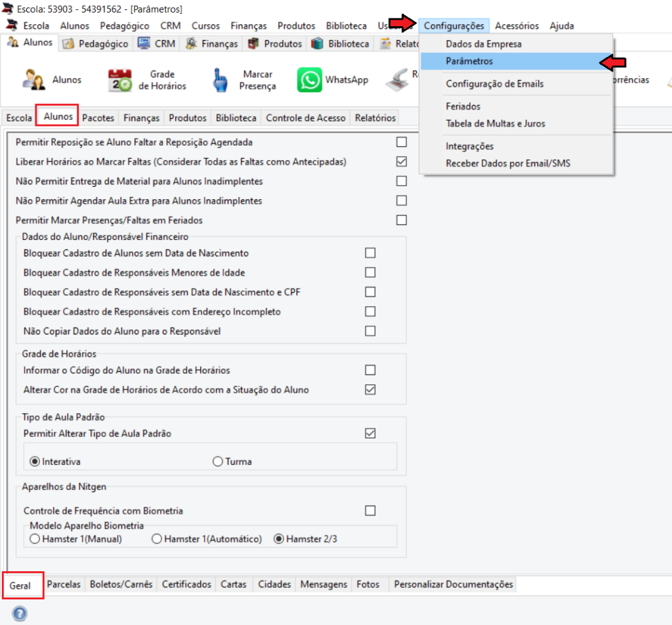Enable Permitir Marcar Presenças/Faltas em Feriados
672x625 pixels.
[x=402, y=220]
